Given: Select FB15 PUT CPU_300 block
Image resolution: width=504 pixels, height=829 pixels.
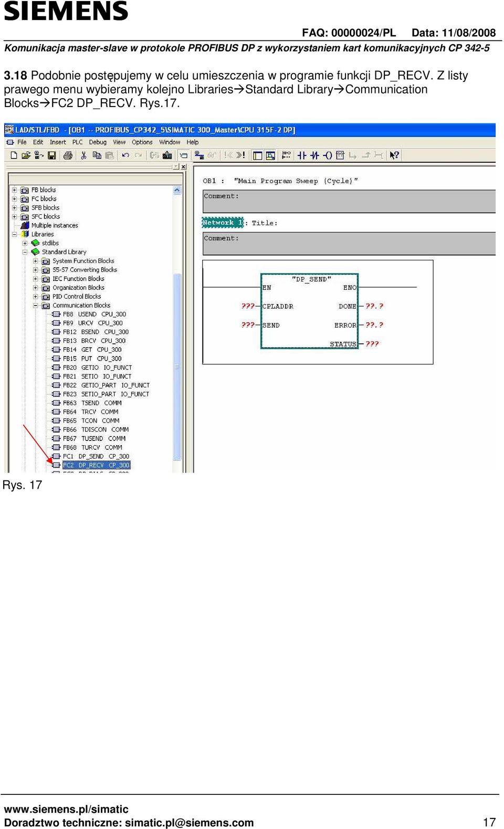Looking at the screenshot, I should 92,359.
